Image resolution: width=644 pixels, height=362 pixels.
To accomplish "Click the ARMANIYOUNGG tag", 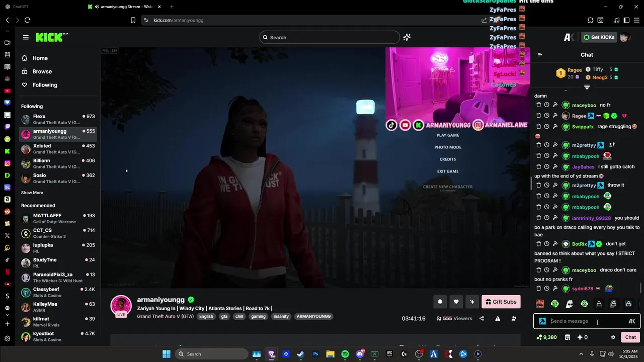I will pos(313,316).
